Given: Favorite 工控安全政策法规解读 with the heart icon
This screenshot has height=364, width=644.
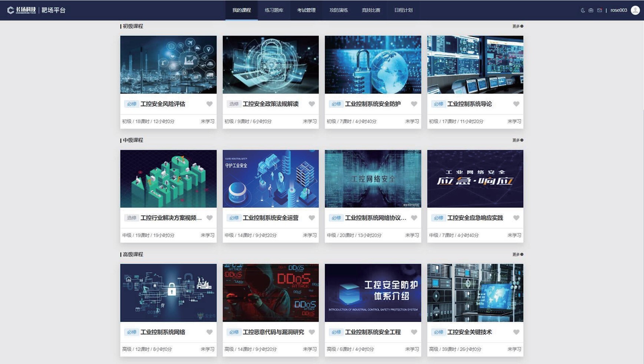Looking at the screenshot, I should (x=312, y=104).
